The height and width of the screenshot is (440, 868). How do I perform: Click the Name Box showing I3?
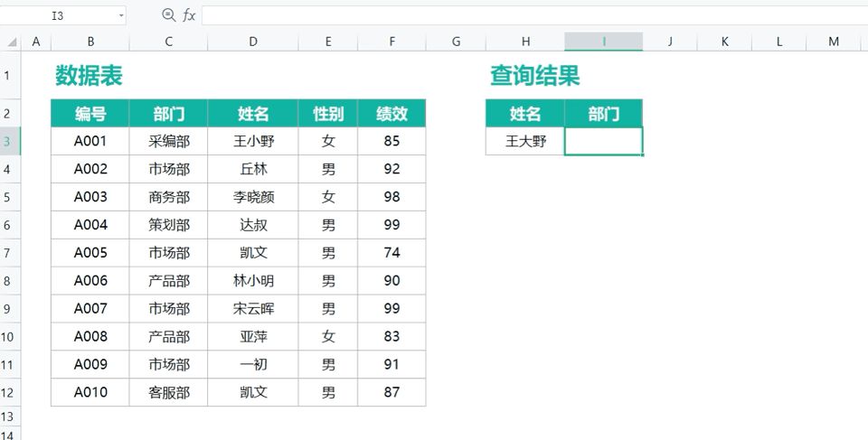coord(58,15)
